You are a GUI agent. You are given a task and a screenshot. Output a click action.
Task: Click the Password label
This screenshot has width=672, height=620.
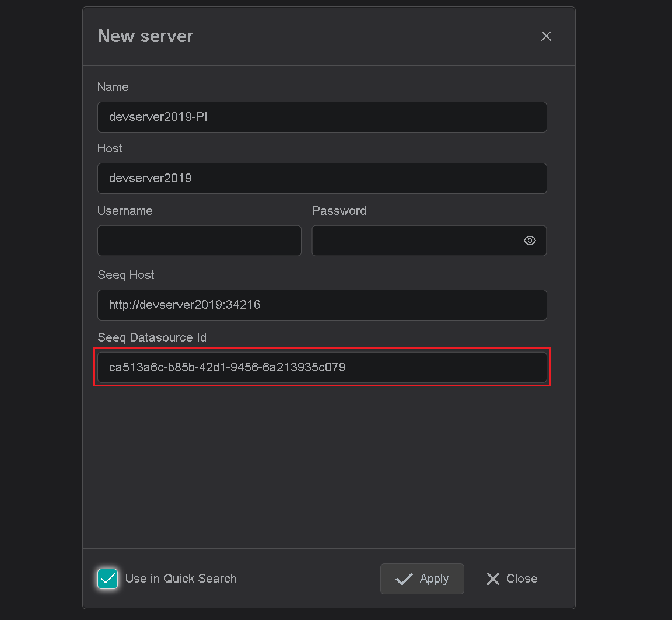pos(339,211)
